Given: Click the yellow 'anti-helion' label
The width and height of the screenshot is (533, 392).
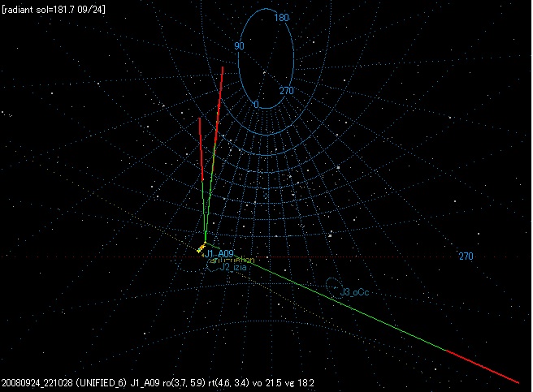Looking at the screenshot, I should pos(233,261).
